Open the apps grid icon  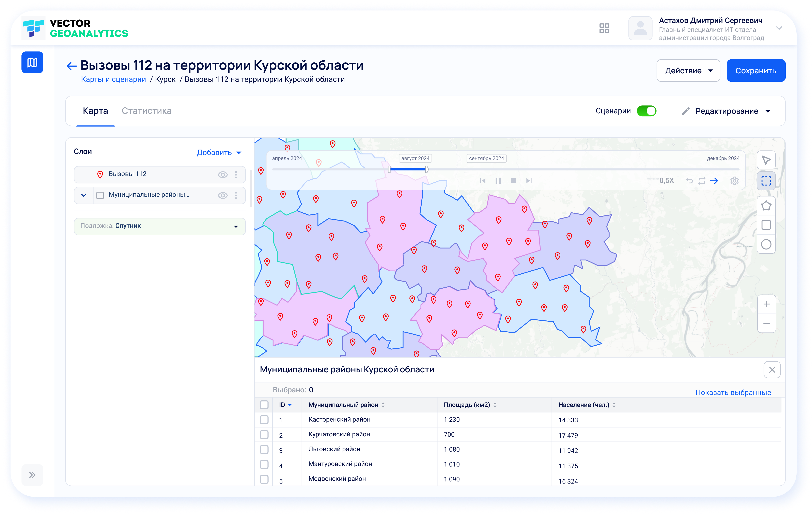604,28
